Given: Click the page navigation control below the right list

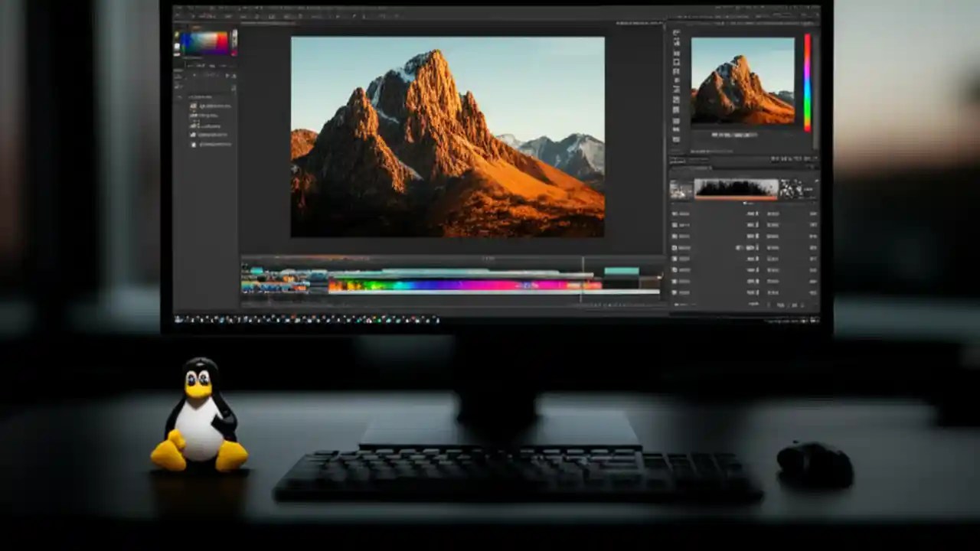Looking at the screenshot, I should (785, 304).
